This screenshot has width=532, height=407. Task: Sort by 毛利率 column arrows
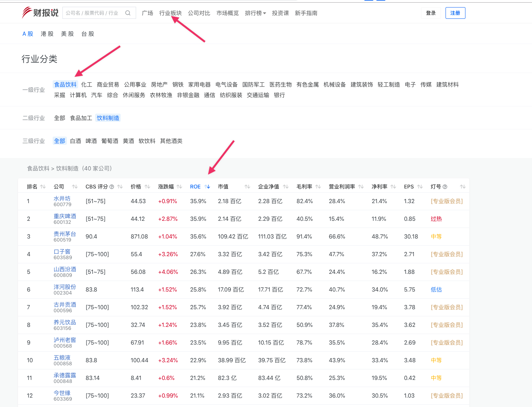(x=318, y=187)
